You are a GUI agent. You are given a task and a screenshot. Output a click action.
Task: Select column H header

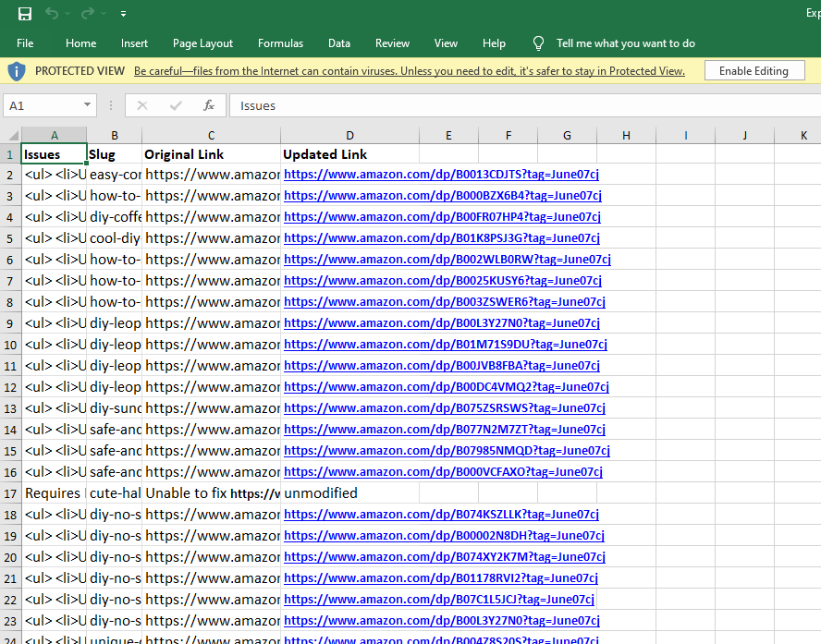coord(626,136)
